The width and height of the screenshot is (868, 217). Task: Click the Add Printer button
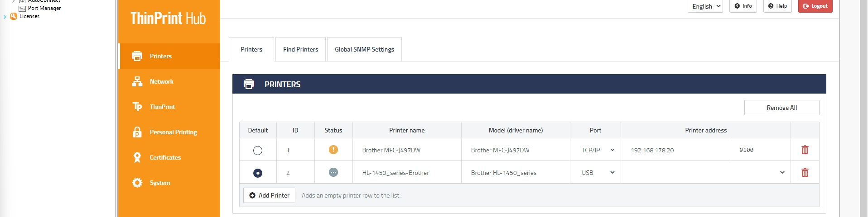pyautogui.click(x=270, y=195)
